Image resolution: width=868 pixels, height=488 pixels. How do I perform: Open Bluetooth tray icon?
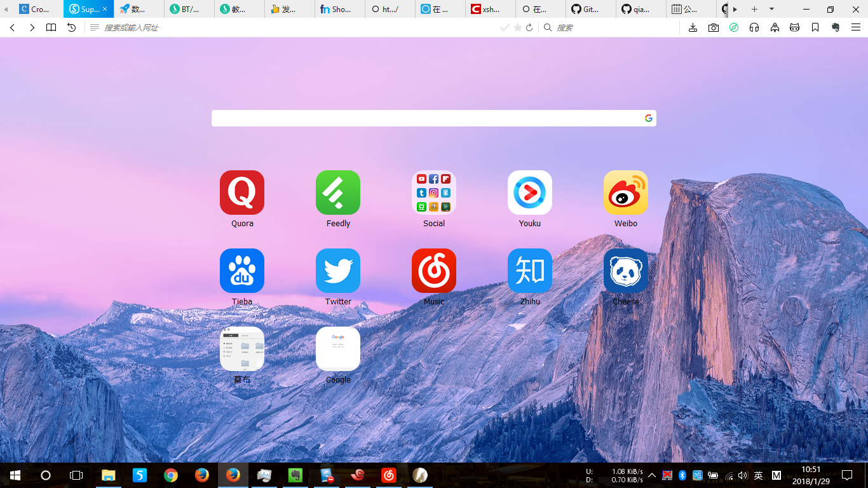(x=682, y=475)
